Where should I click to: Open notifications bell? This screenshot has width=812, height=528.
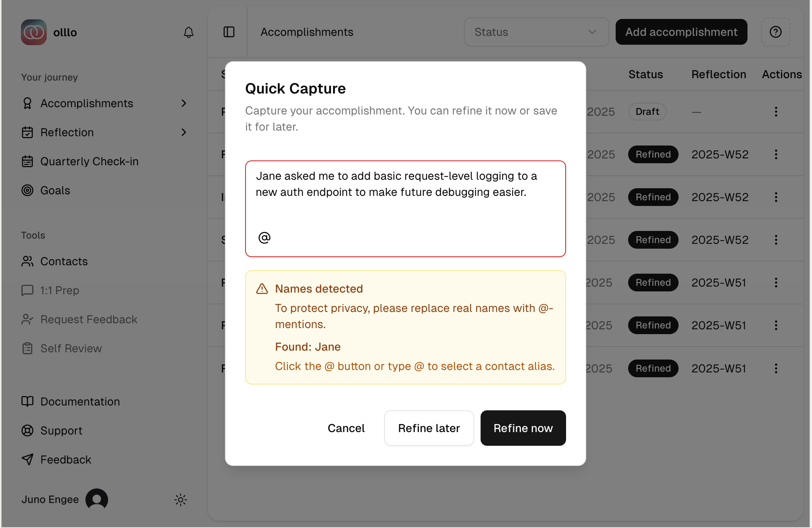[x=189, y=32]
